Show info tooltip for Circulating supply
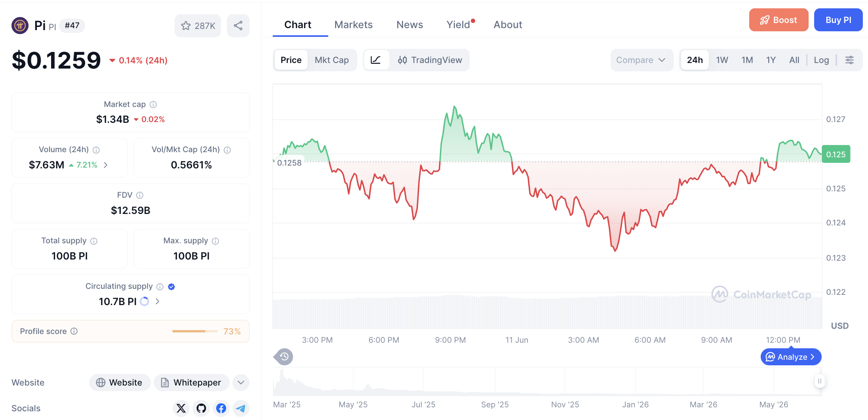Screen dimensions: 868x420 click(x=160, y=286)
